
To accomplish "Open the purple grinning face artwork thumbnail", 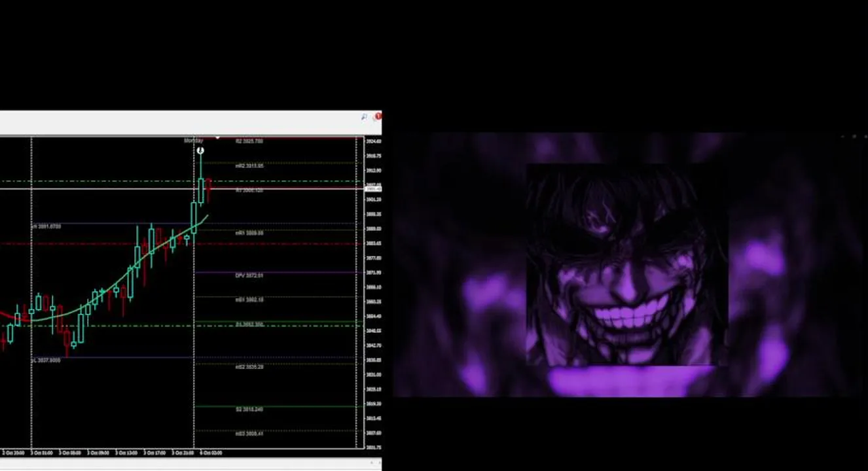I will (626, 265).
